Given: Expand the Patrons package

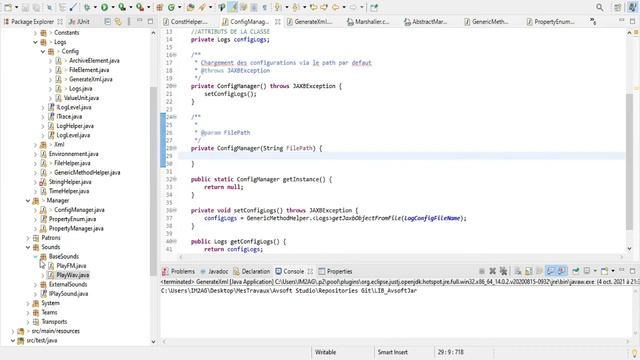Looking at the screenshot, I should (x=28, y=238).
